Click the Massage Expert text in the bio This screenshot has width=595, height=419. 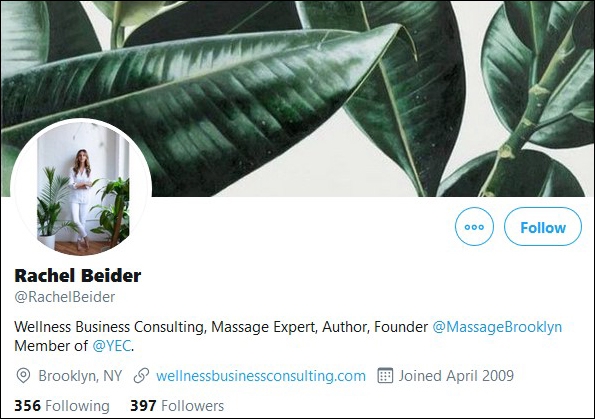[264, 327]
